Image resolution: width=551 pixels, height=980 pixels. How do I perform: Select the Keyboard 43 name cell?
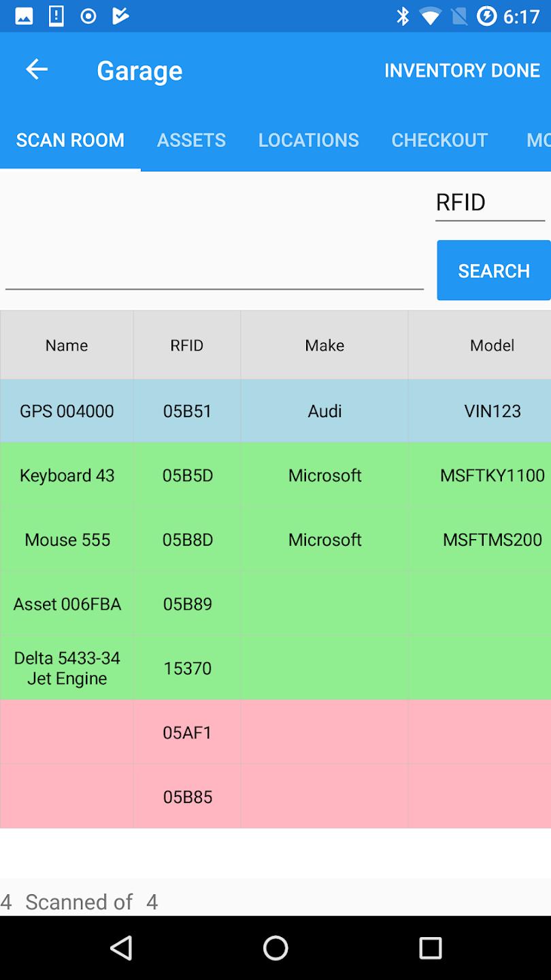tap(67, 475)
